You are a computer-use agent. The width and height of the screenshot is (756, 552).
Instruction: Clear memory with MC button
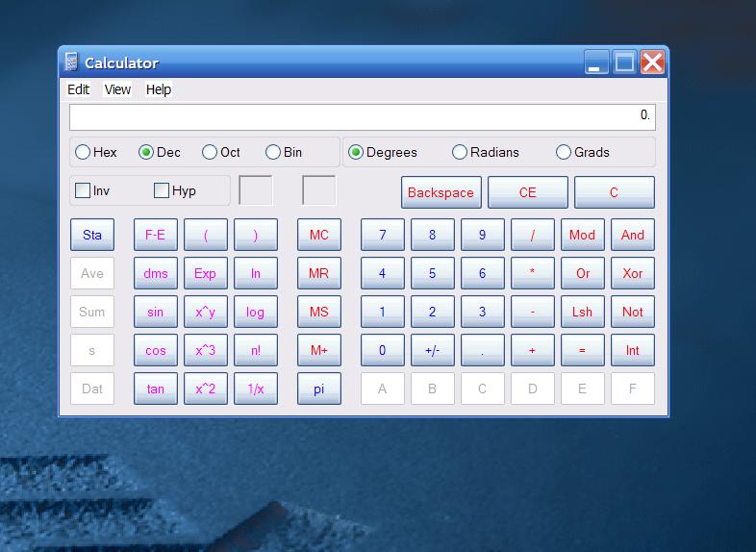click(x=319, y=235)
